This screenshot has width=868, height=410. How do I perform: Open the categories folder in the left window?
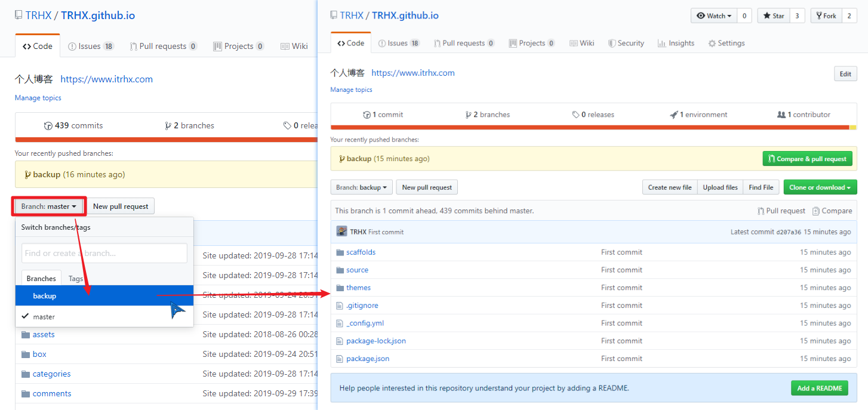pyautogui.click(x=51, y=374)
